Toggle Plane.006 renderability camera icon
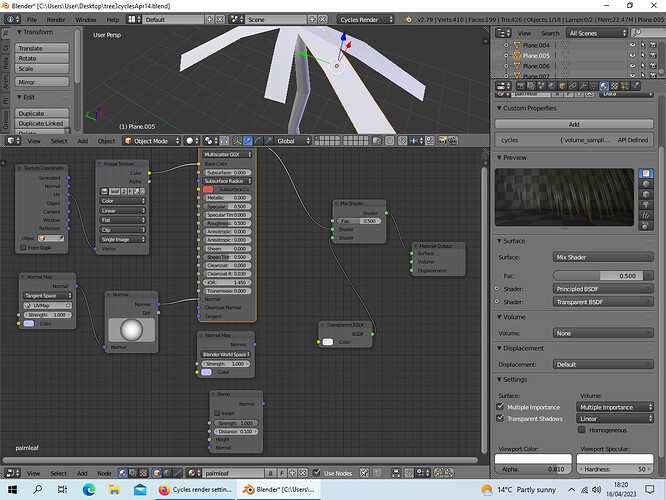 [653, 66]
